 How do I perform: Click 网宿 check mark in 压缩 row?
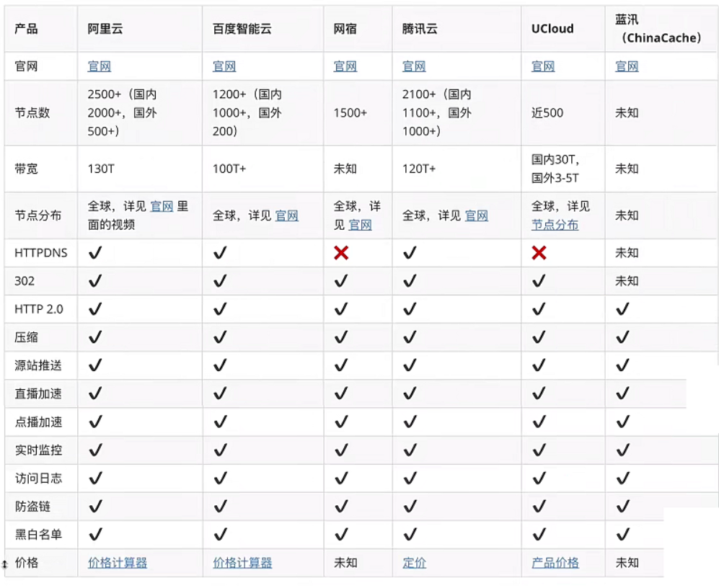[x=341, y=337]
